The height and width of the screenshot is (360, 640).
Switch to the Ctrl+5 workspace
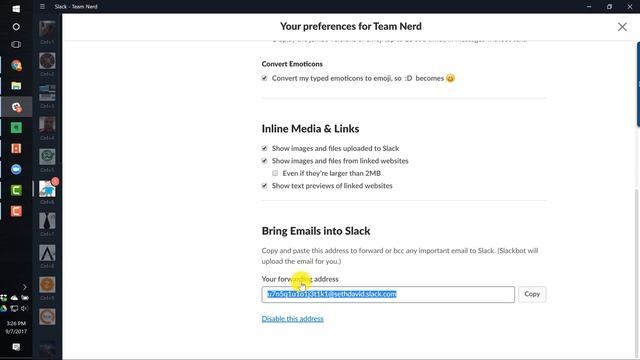tap(47, 156)
